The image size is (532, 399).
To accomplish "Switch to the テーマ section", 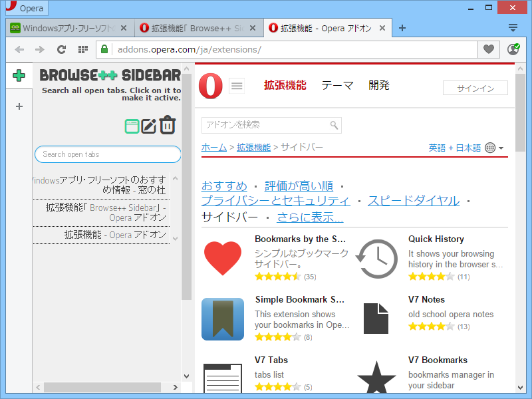I will pos(337,85).
